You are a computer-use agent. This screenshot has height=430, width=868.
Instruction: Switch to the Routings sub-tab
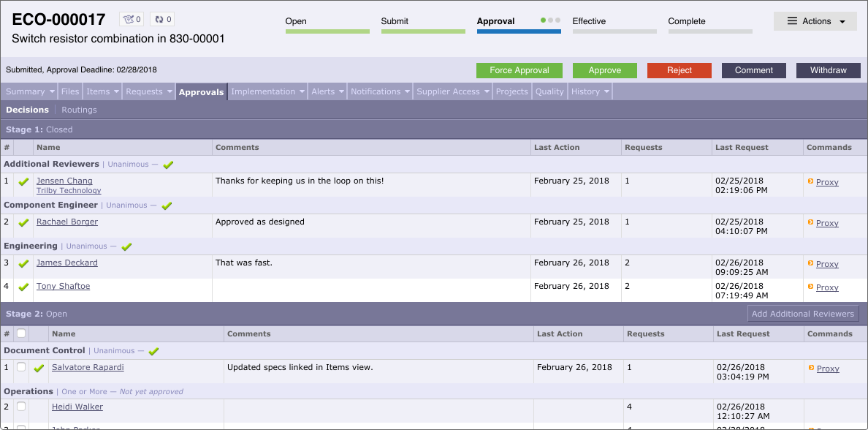79,110
